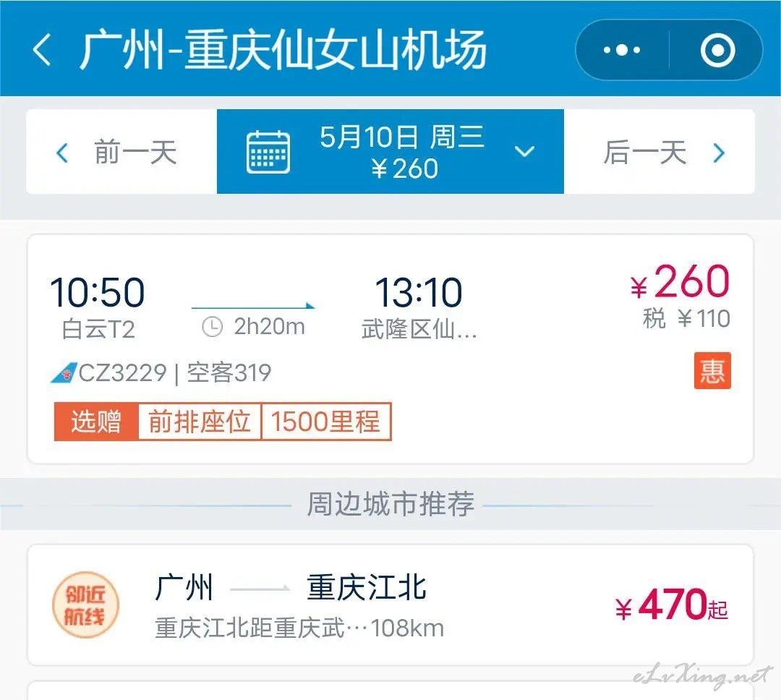This screenshot has height=700, width=781.
Task: Tap the 1500里程 mileage tag
Action: (x=325, y=422)
